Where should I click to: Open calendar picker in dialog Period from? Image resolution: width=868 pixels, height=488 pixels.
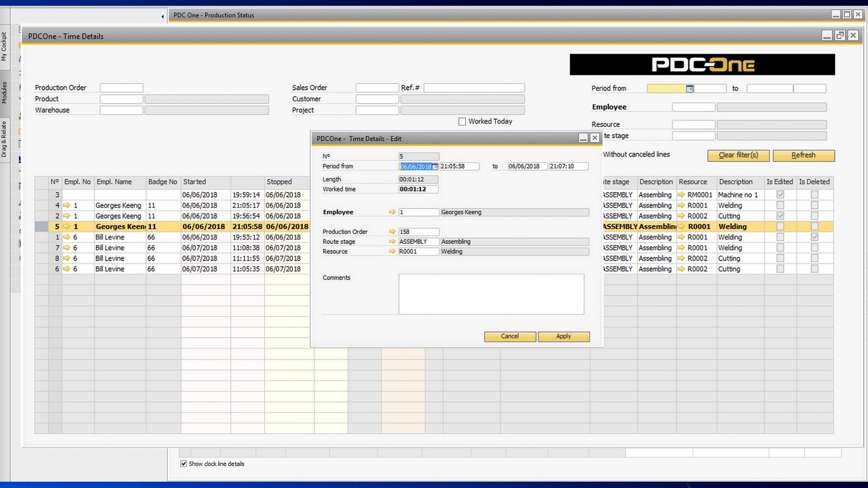tap(435, 167)
